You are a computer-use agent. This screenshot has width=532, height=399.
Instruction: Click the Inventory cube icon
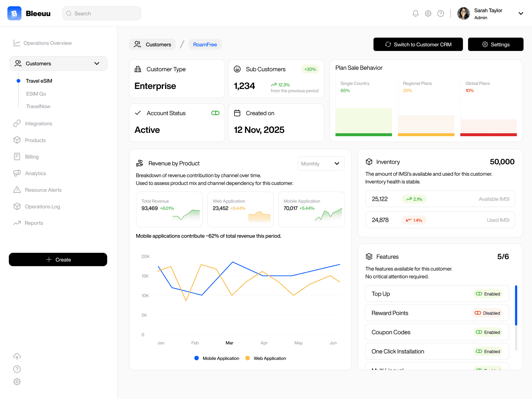pyautogui.click(x=369, y=162)
